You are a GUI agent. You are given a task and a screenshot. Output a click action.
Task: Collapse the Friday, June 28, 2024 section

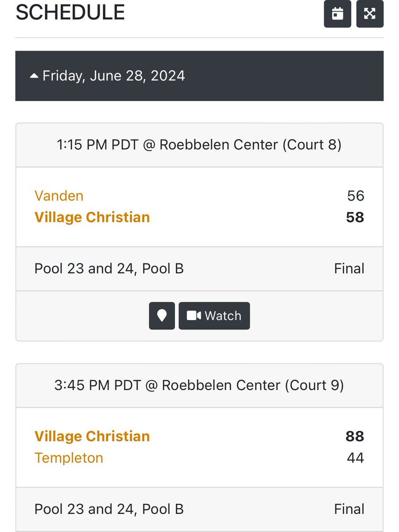coord(199,76)
